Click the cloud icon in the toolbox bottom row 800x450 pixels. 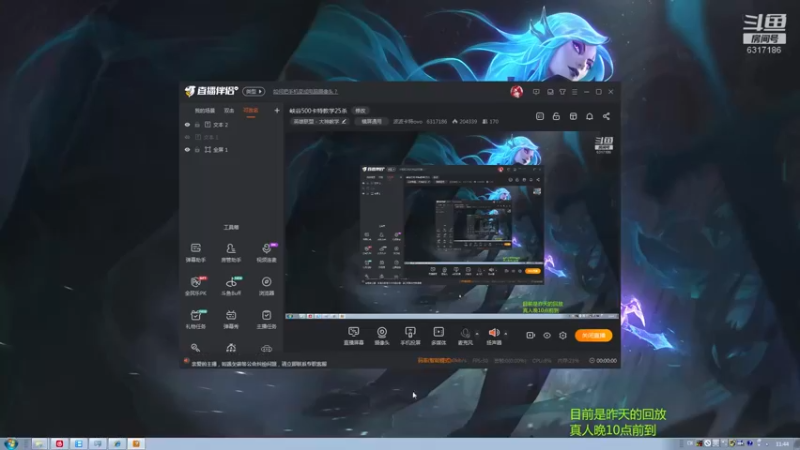pyautogui.click(x=266, y=348)
